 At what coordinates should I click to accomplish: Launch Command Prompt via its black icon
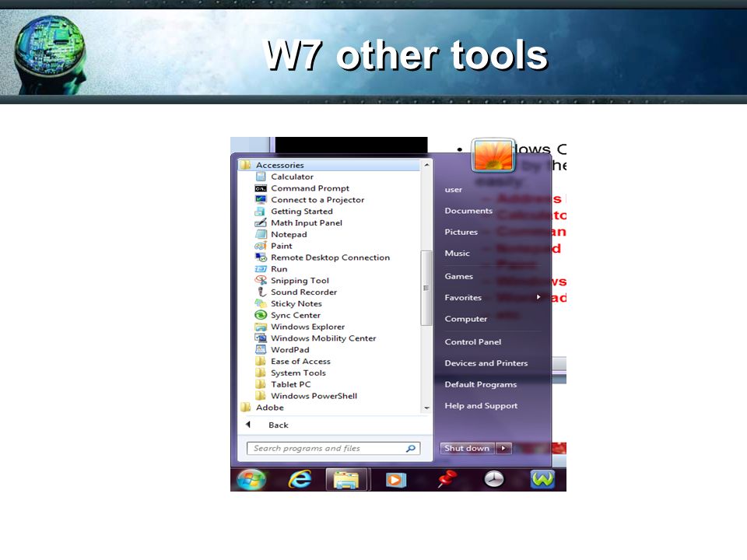pyautogui.click(x=261, y=188)
